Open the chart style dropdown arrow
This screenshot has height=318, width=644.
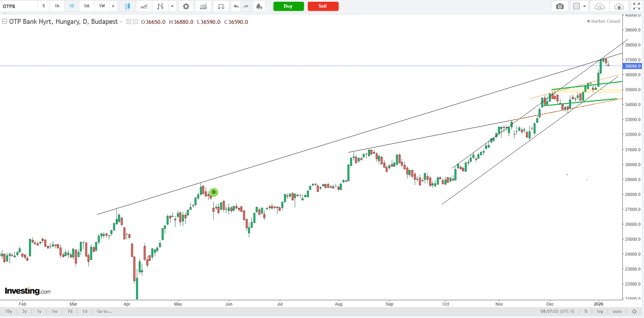[172, 6]
